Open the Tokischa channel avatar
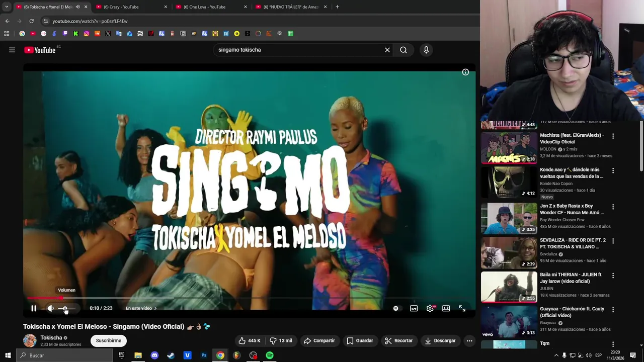 (30, 340)
